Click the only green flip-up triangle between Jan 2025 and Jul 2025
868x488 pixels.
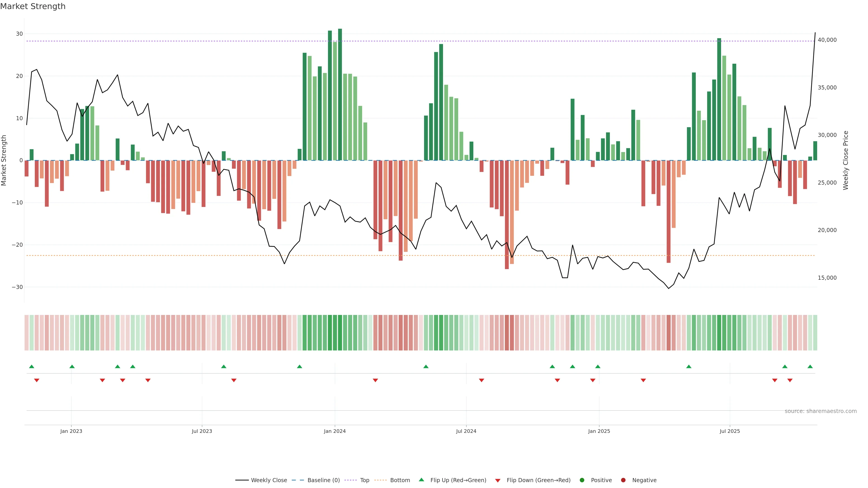689,366
